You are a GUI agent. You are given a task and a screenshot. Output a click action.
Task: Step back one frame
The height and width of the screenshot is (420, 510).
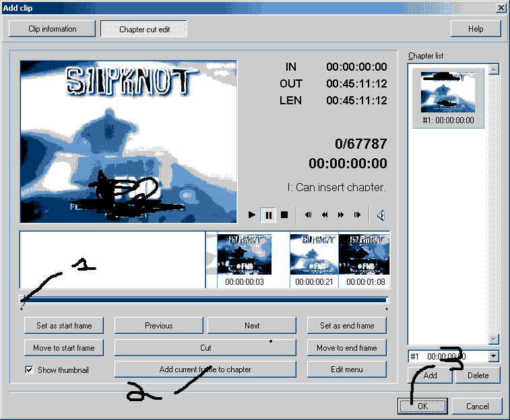click(308, 215)
